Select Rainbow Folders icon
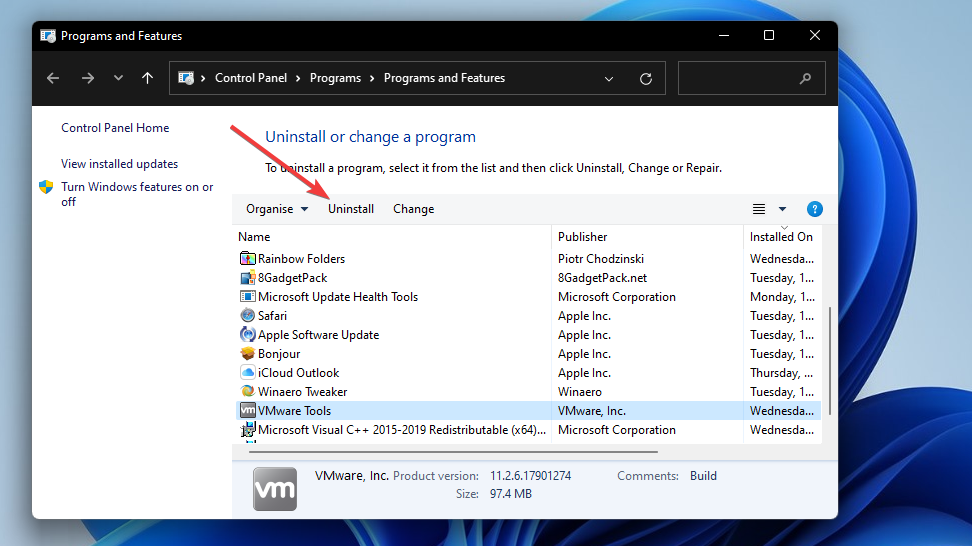 tap(247, 258)
